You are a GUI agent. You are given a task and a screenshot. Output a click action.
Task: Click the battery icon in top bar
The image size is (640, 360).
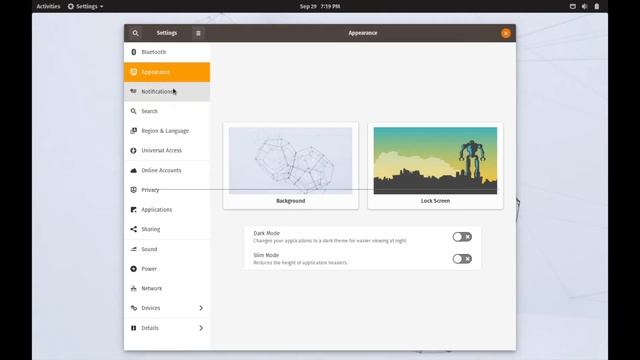pyautogui.click(x=596, y=6)
